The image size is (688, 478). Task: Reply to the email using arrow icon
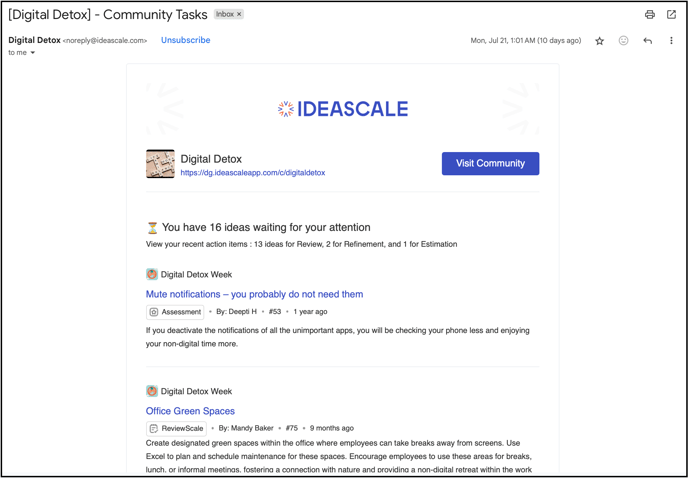(648, 41)
